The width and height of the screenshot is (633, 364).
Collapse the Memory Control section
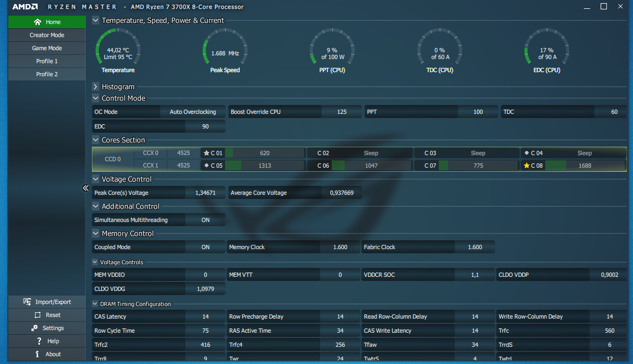click(96, 233)
